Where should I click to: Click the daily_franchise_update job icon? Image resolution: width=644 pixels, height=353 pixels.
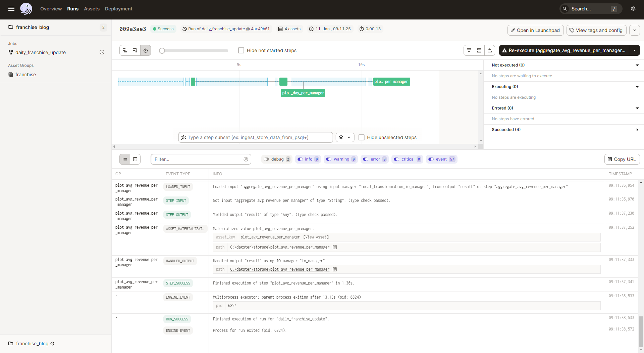[11, 52]
